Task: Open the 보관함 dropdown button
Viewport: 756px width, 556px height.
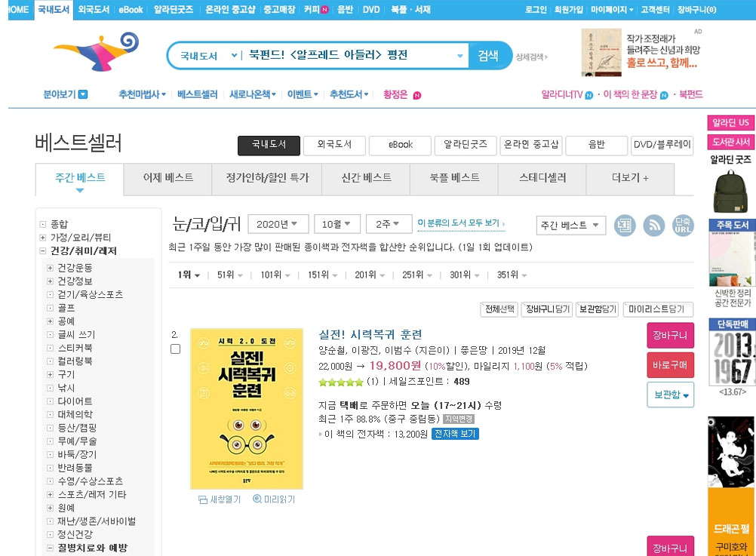Action: pos(670,395)
